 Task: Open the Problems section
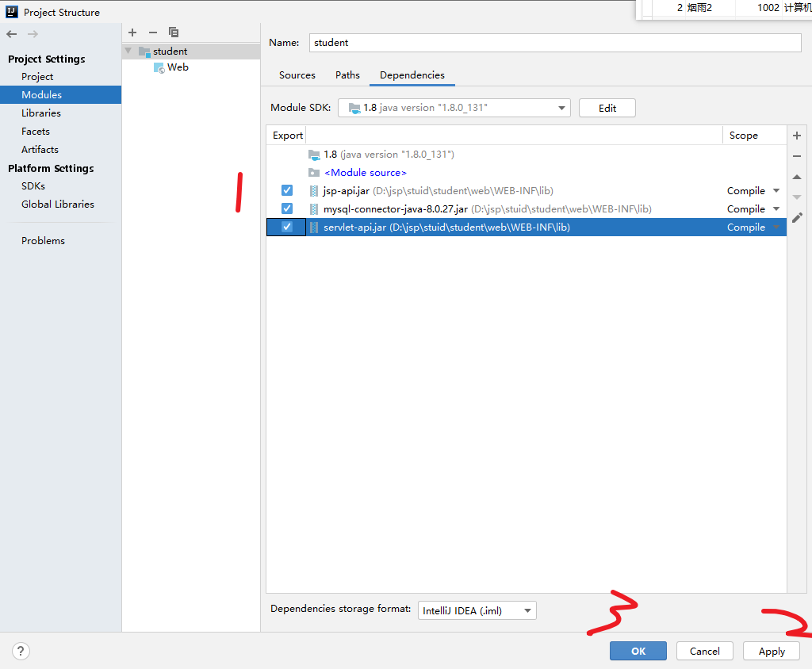click(x=43, y=241)
